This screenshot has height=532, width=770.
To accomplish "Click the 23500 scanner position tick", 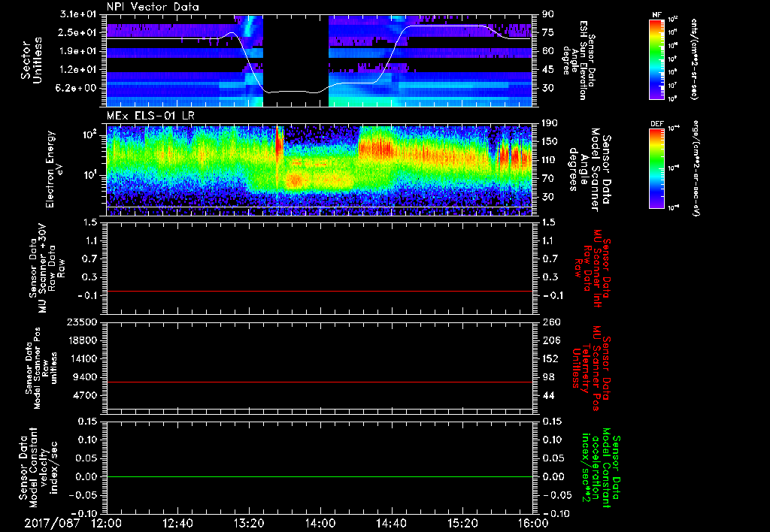I will pos(82,322).
